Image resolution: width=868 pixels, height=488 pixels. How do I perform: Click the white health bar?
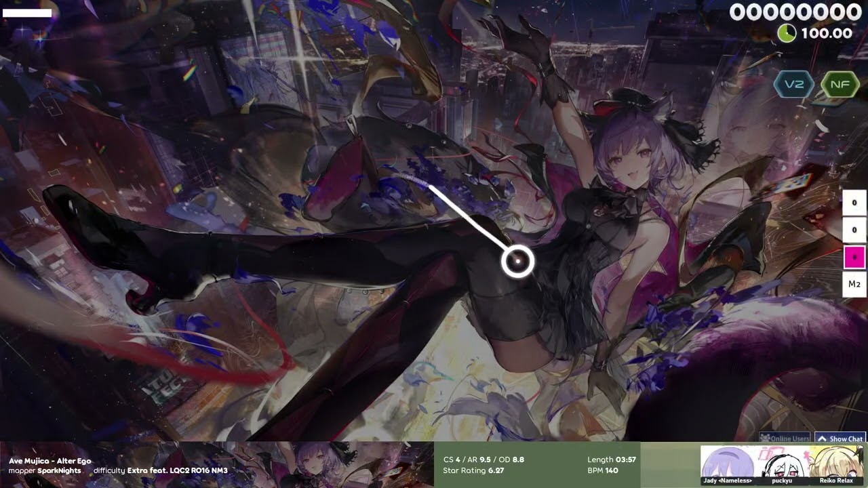[x=27, y=13]
